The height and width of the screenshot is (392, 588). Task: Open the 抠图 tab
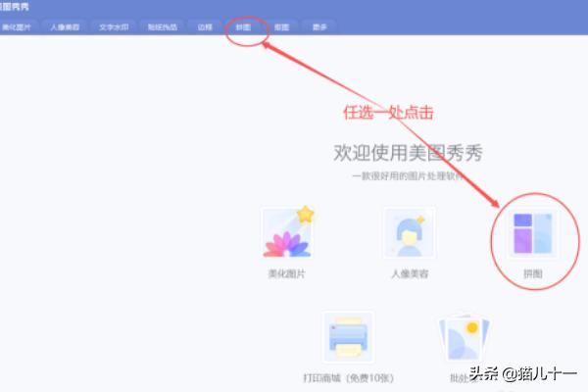(x=281, y=27)
